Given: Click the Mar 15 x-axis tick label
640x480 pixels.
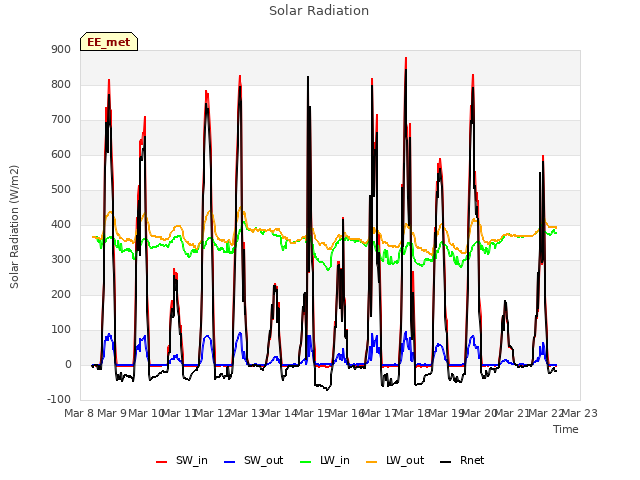Looking at the screenshot, I should click(x=314, y=413).
